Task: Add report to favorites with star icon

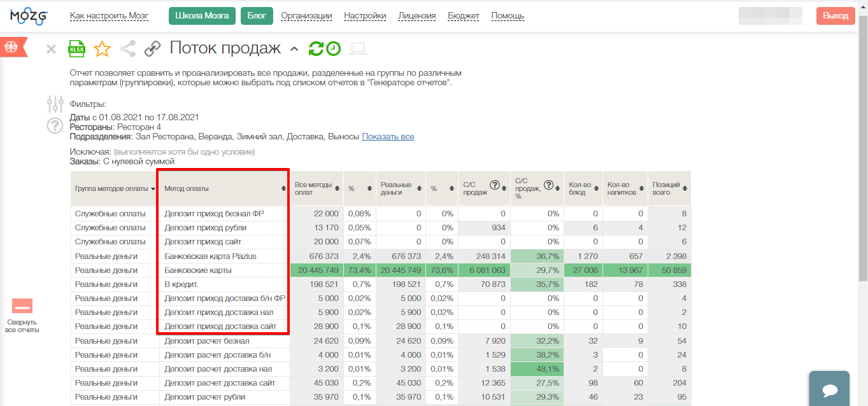Action: (x=102, y=48)
